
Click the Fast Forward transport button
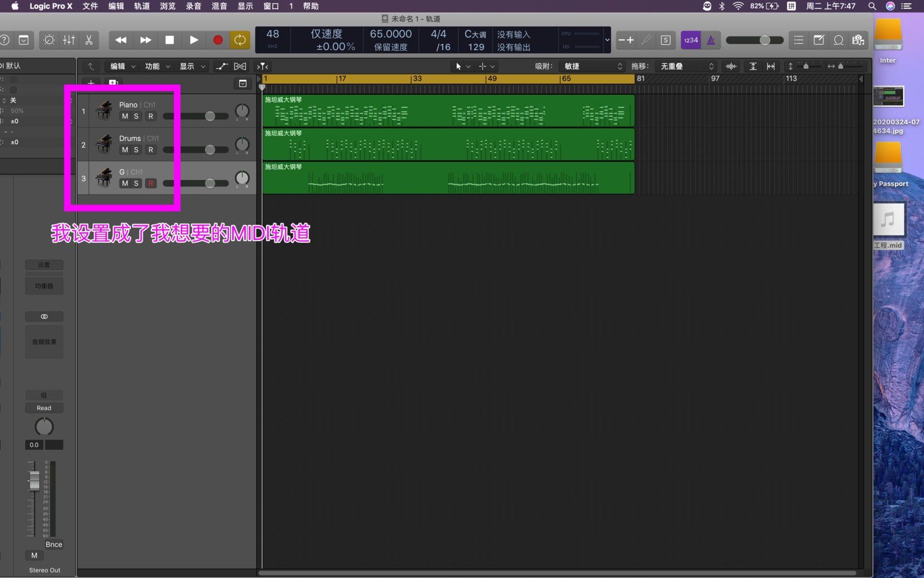tap(146, 40)
